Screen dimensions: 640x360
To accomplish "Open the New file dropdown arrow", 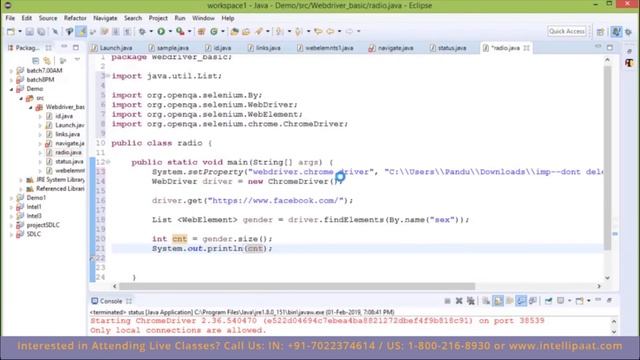I will pyautogui.click(x=19, y=31).
